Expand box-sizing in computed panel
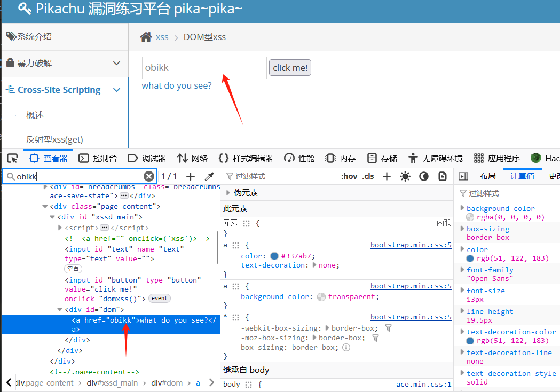The width and height of the screenshot is (560, 392). coord(462,228)
